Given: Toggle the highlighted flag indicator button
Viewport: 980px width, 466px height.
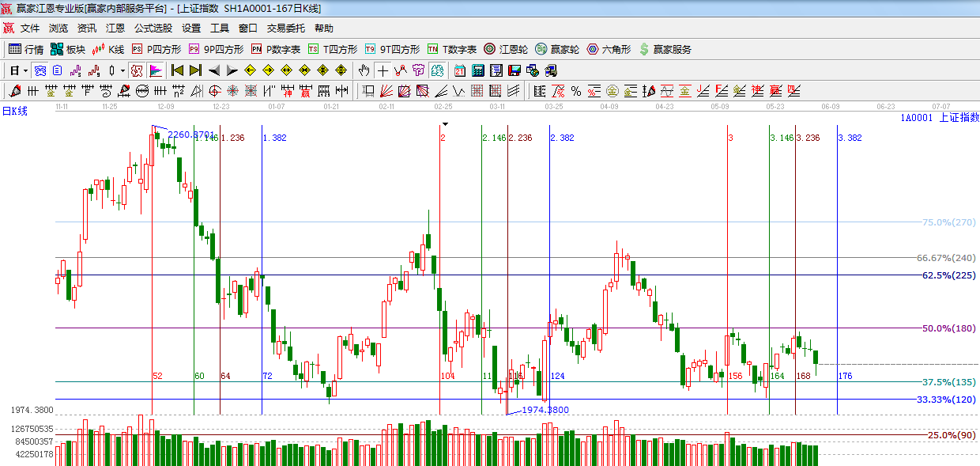Looking at the screenshot, I should (x=156, y=70).
